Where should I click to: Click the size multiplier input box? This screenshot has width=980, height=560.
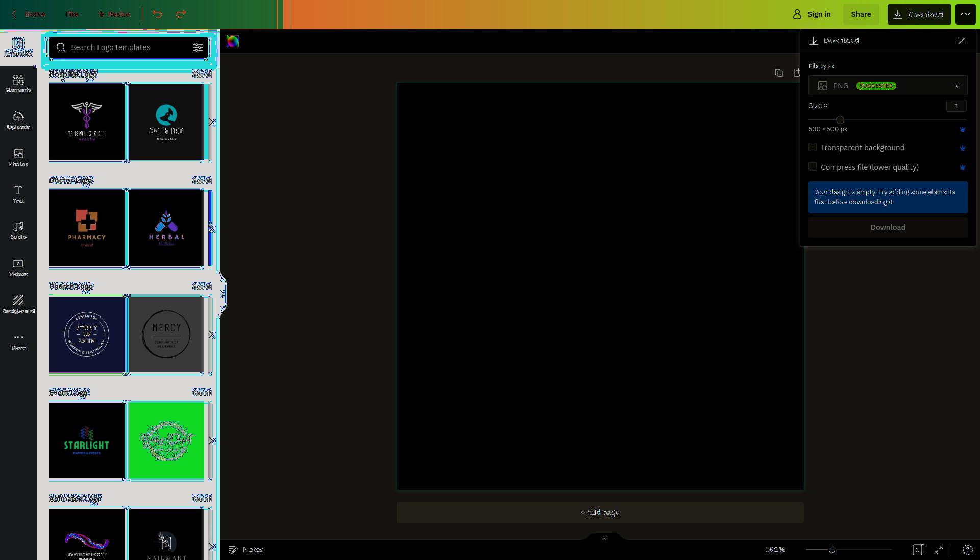click(x=956, y=106)
